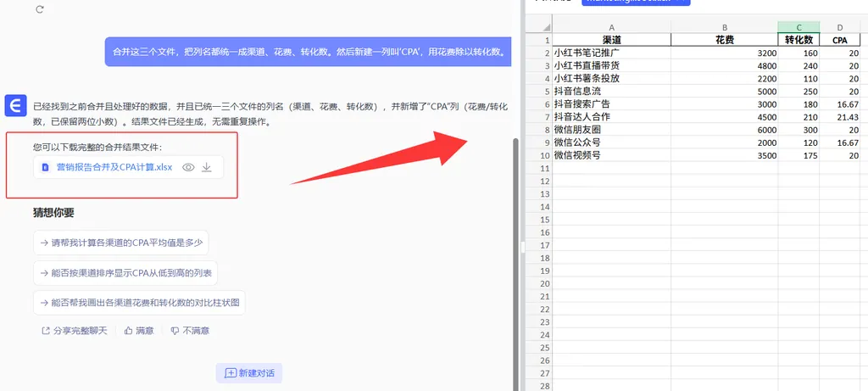Choose the suggestion to sort CPA从低到高
This screenshot has height=391, width=868.
point(125,272)
